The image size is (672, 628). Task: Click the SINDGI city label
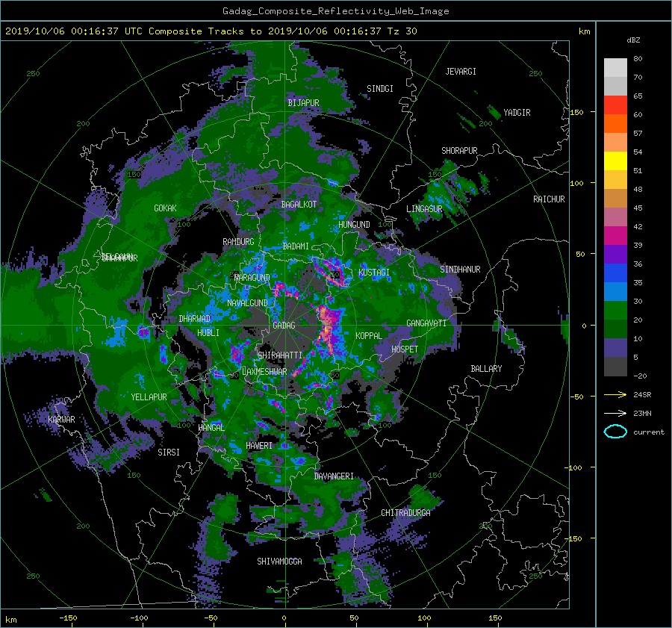[x=380, y=89]
